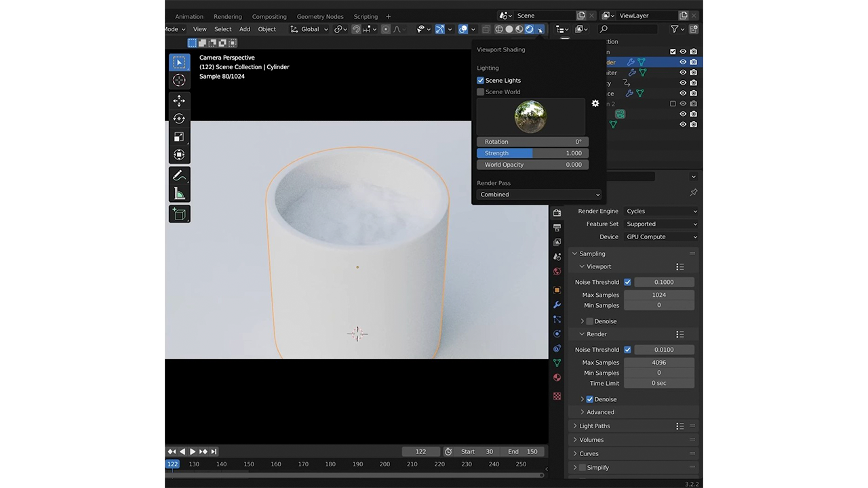Activate the 3D Cursor tool
868x488 pixels.
point(179,80)
